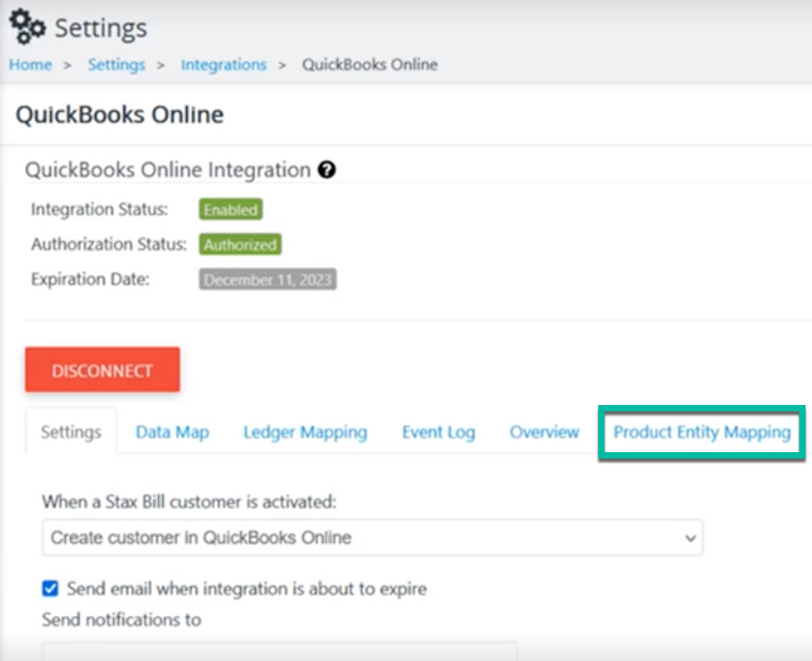Screen dimensions: 812x661
Task: Expand the customer activation action dropdown
Action: coord(372,537)
